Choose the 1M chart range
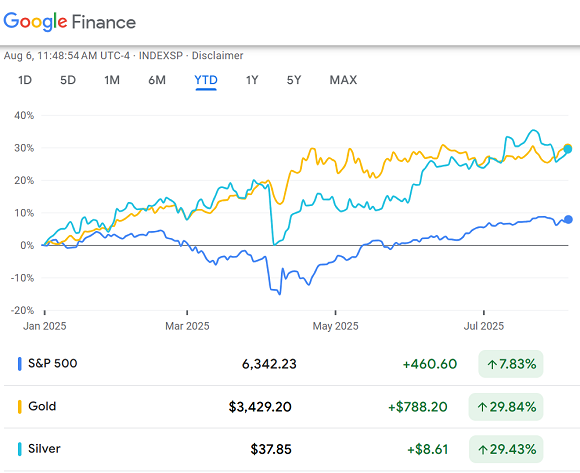The height and width of the screenshot is (473, 580). [x=112, y=80]
